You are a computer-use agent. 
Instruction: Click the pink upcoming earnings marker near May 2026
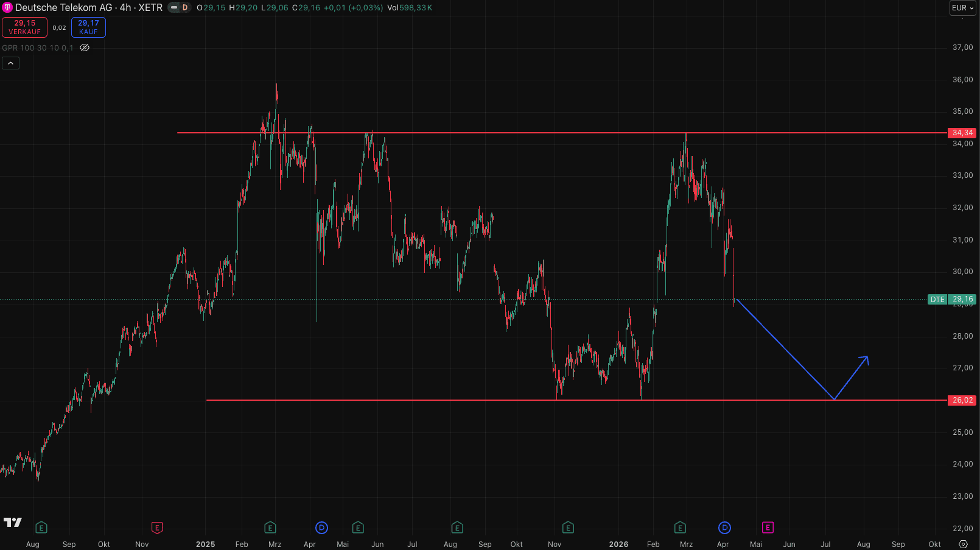tap(768, 527)
